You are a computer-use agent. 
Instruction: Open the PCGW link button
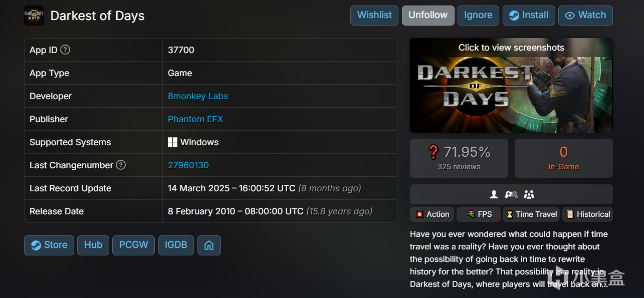coord(133,245)
